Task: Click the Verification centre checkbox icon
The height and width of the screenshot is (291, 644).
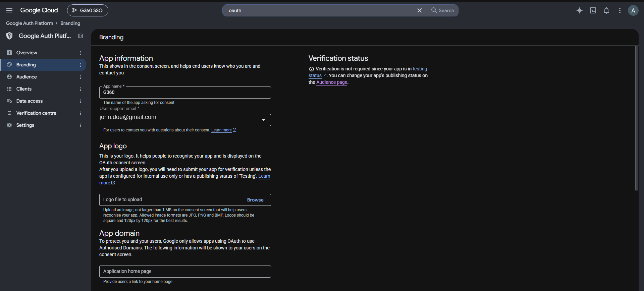Action: click(x=9, y=113)
